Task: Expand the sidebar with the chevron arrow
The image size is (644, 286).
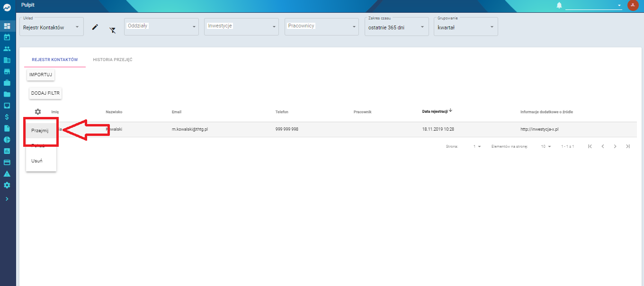Action: pyautogui.click(x=7, y=199)
